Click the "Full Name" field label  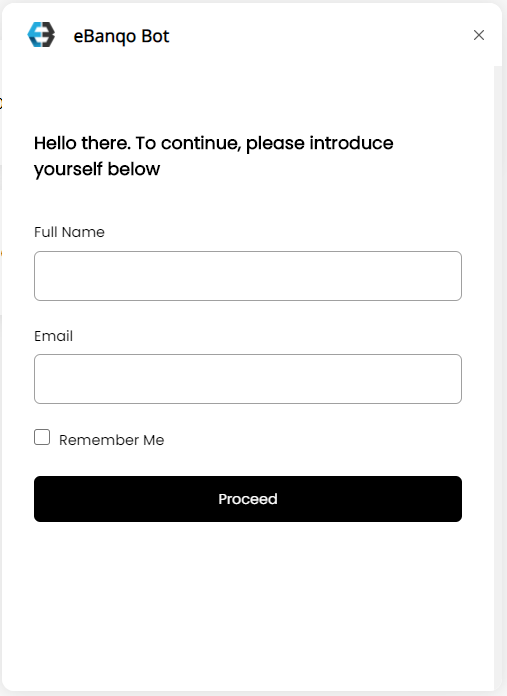[69, 232]
